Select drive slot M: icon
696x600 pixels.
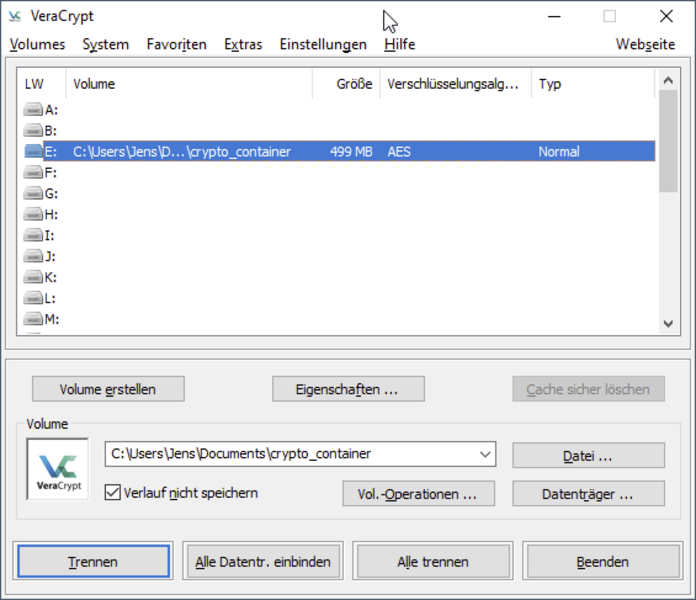click(34, 319)
